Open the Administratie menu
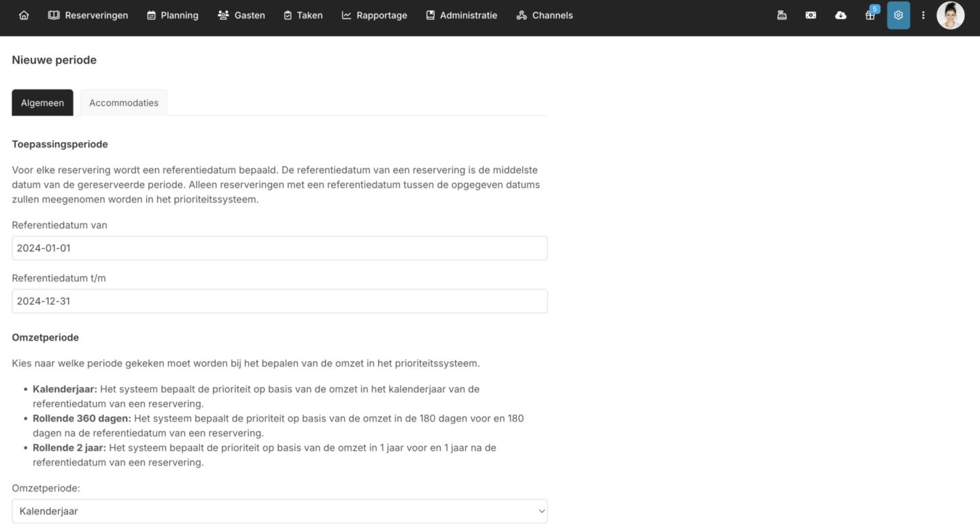 point(461,15)
